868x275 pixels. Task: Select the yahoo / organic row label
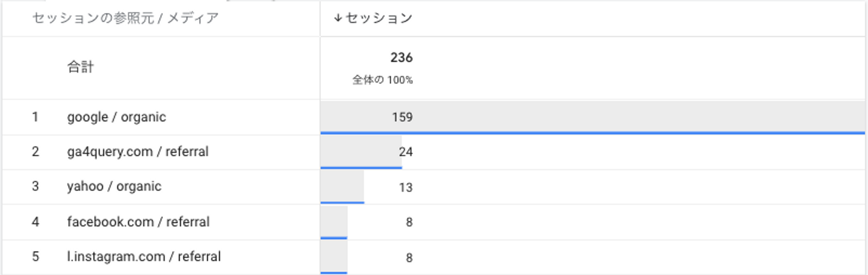(114, 187)
